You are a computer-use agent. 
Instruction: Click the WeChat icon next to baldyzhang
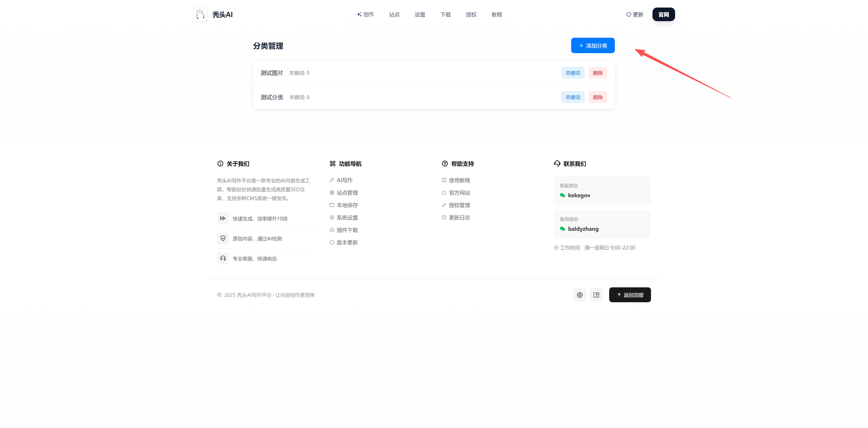tap(562, 229)
